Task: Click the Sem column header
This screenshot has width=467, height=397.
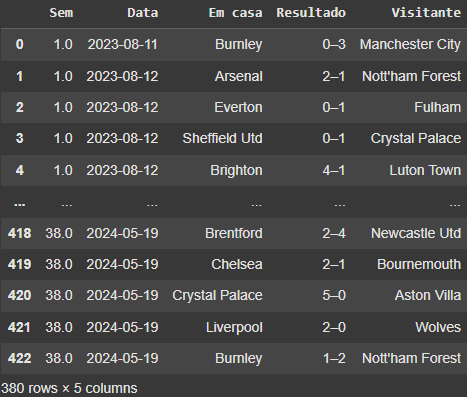Action: click(61, 13)
